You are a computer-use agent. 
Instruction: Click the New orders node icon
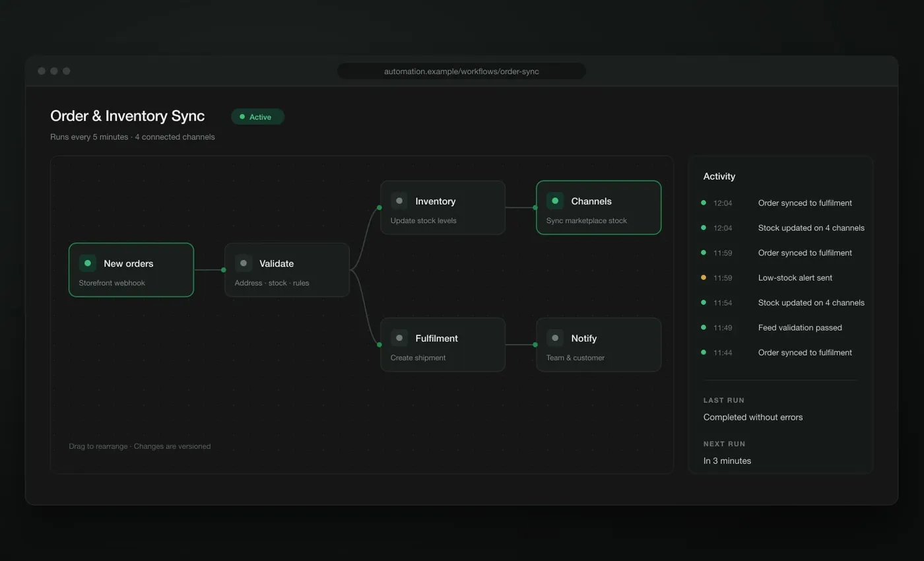point(88,263)
